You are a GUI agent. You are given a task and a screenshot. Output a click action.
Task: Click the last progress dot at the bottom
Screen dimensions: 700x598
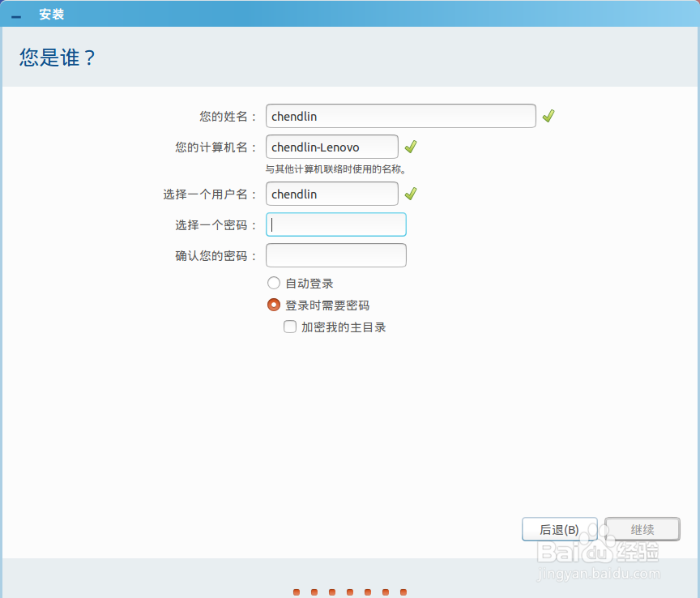point(403,592)
